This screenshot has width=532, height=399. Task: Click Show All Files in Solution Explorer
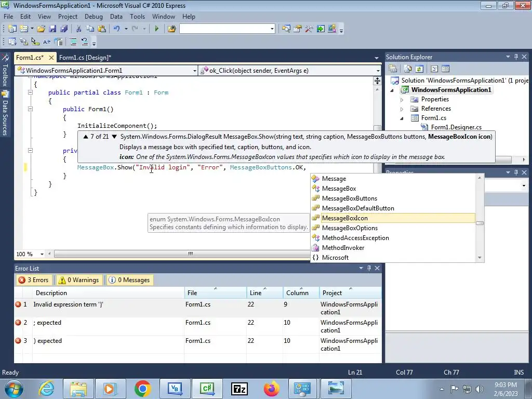tap(408, 69)
